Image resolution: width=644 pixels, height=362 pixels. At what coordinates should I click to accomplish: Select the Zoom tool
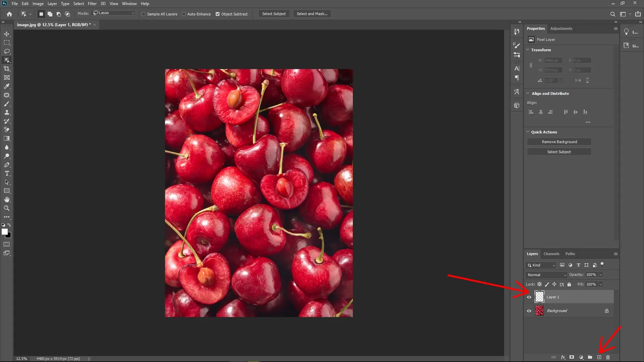click(7, 208)
